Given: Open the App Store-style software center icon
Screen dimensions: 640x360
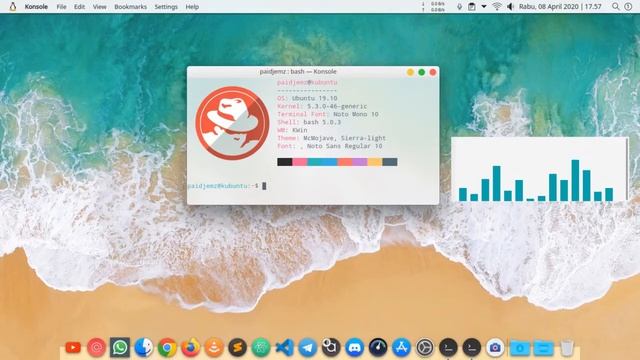Looking at the screenshot, I should [401, 347].
